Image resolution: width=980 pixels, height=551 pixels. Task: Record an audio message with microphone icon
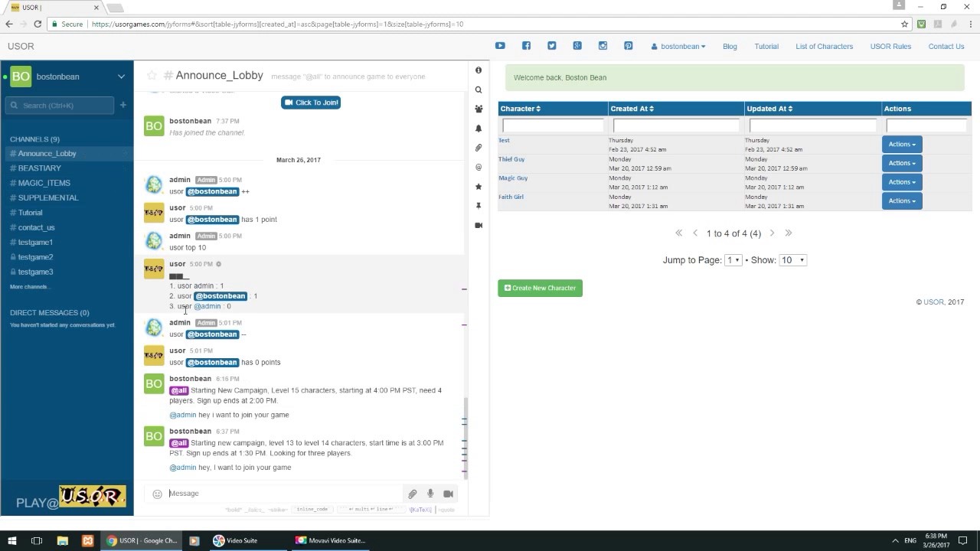430,494
